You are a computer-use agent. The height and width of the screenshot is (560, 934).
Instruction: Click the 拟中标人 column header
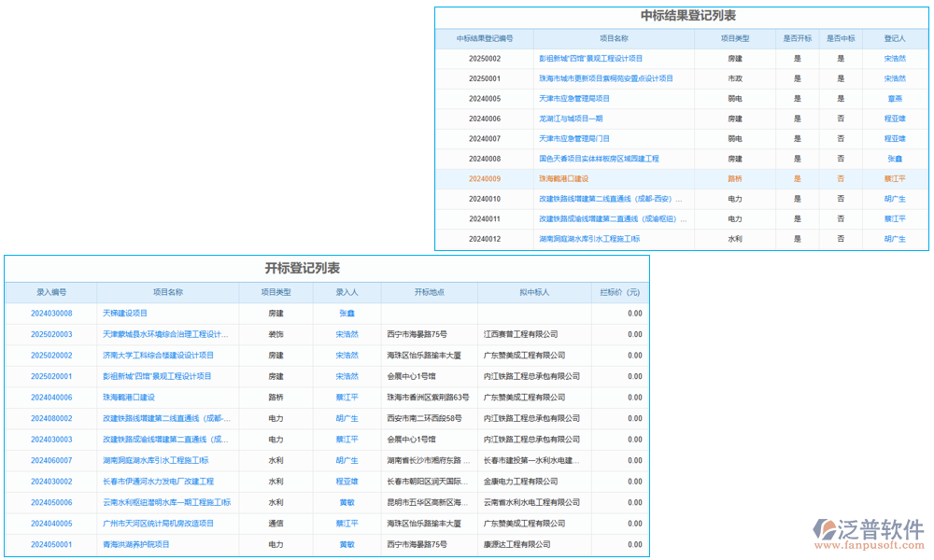534,293
